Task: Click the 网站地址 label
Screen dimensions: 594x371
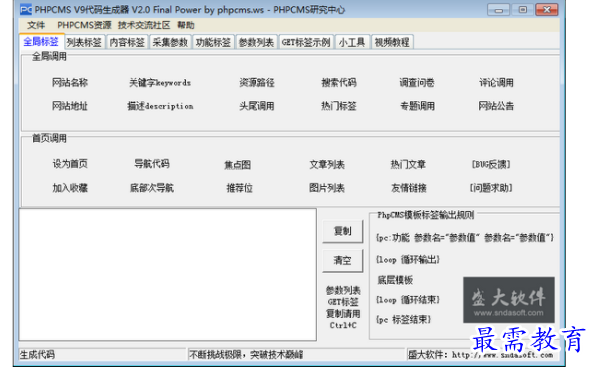Action: 70,106
